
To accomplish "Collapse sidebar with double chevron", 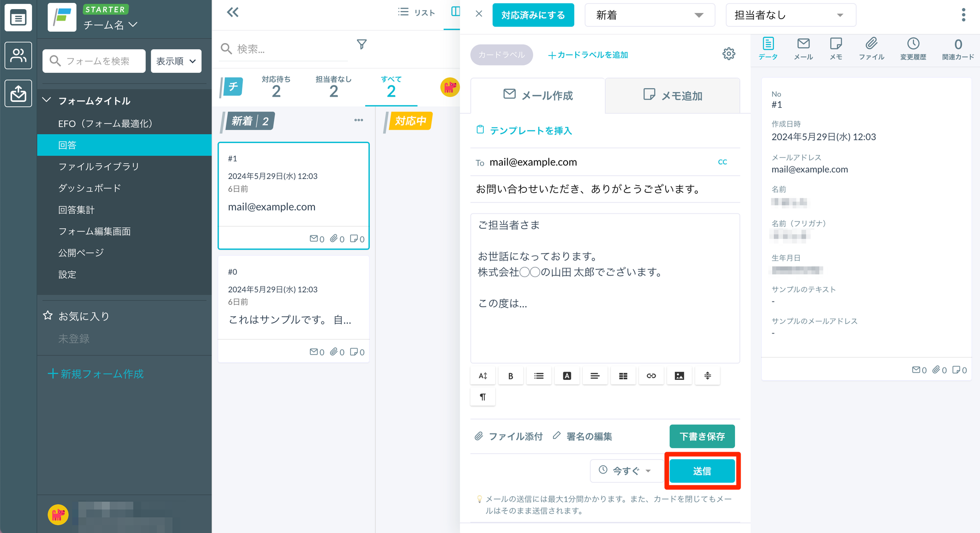I will pyautogui.click(x=233, y=12).
